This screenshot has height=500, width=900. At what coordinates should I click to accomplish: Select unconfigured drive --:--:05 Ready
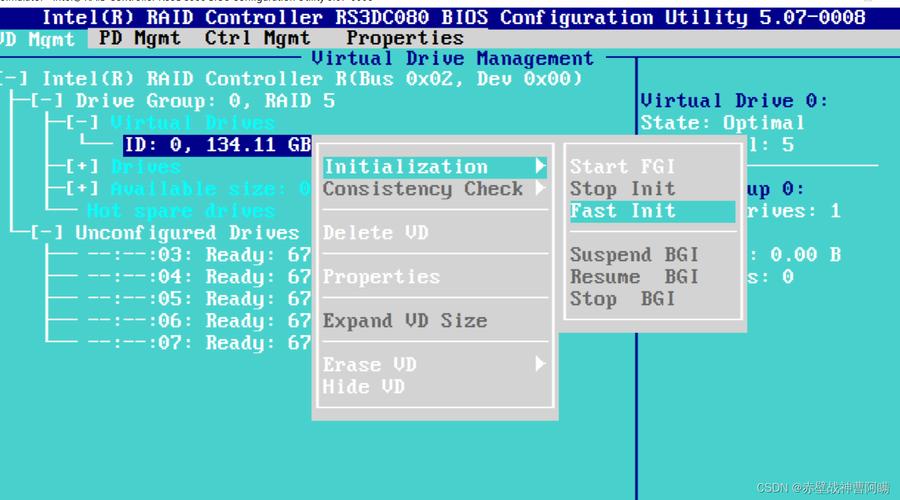199,299
